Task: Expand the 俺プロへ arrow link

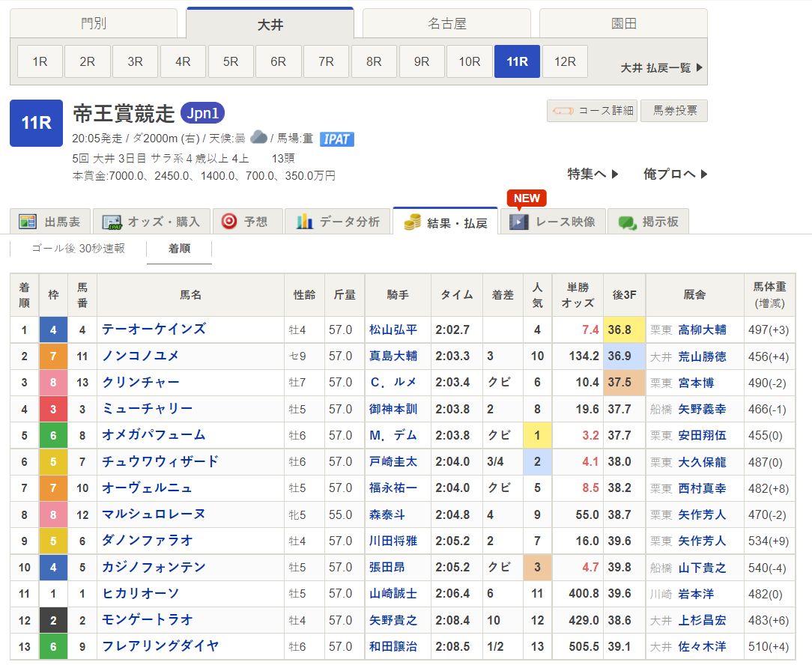Action: click(674, 174)
